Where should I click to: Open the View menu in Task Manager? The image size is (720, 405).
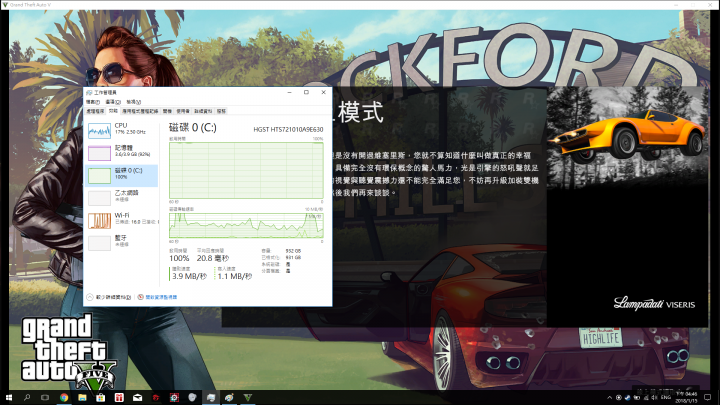[134, 102]
